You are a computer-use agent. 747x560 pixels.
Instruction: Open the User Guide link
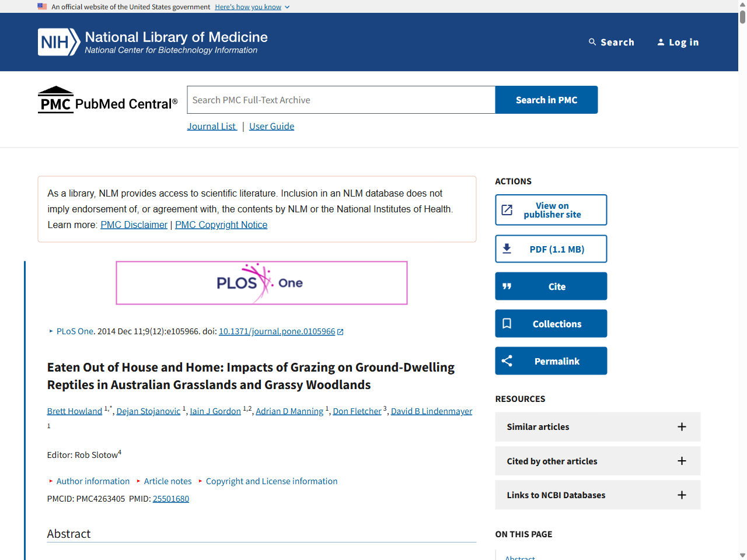click(271, 127)
